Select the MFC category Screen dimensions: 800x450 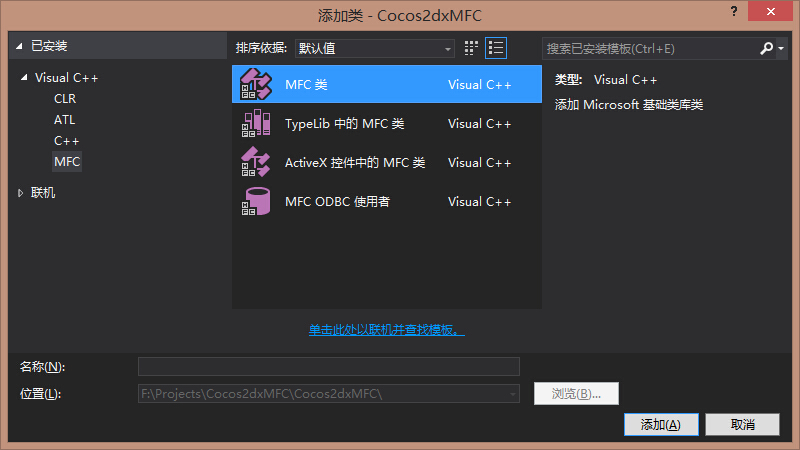(67, 162)
